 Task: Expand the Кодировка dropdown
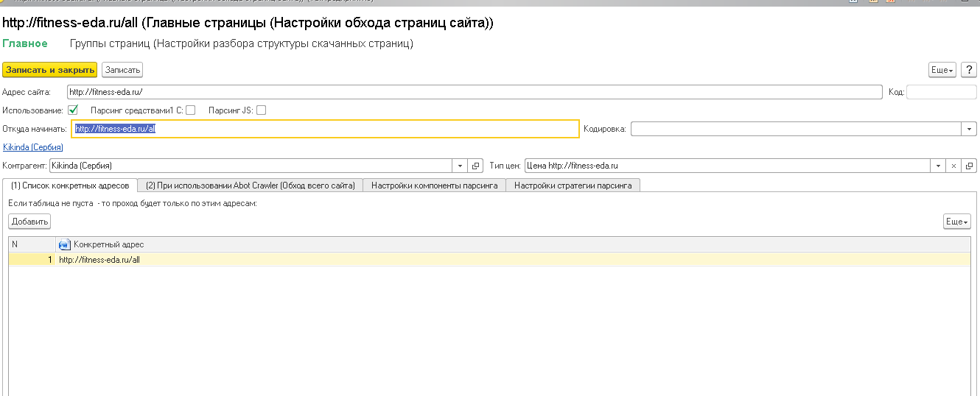pos(969,129)
